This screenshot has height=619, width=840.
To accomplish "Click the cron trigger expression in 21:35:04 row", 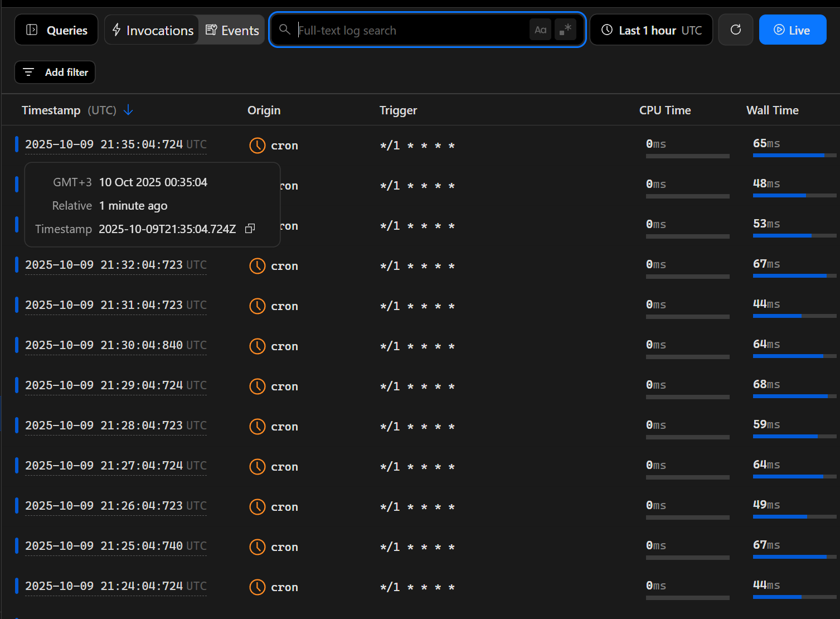I will click(x=417, y=146).
